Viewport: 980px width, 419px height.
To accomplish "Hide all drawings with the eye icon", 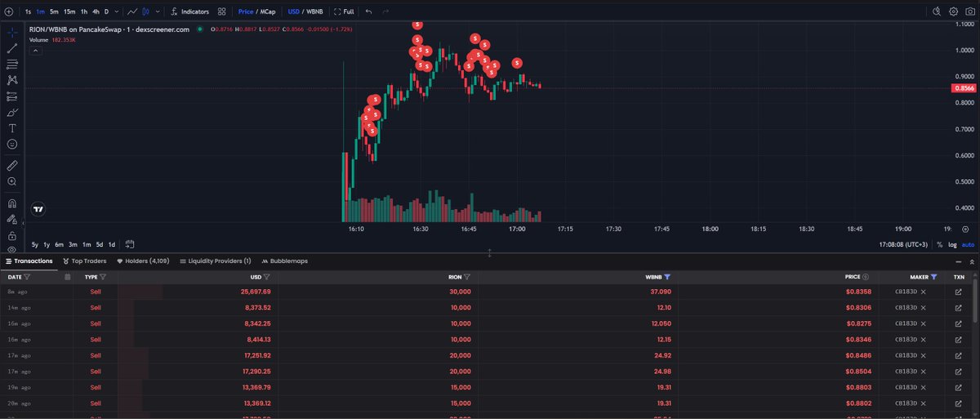I will [12, 248].
